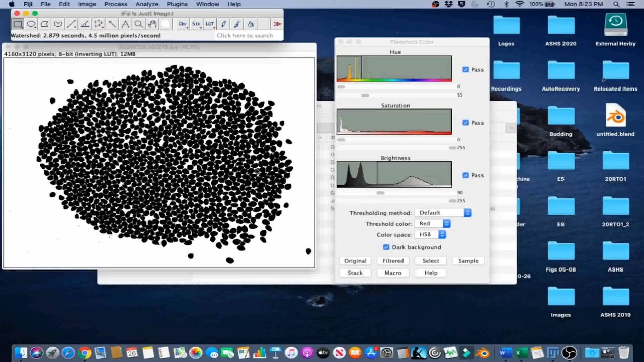Open the Analyze menu
644x362 pixels.
point(147,4)
